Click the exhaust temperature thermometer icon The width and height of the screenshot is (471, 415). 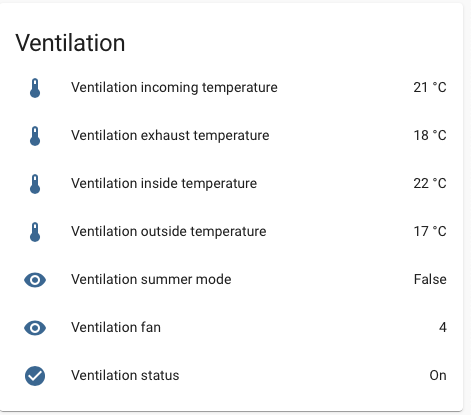(x=35, y=136)
